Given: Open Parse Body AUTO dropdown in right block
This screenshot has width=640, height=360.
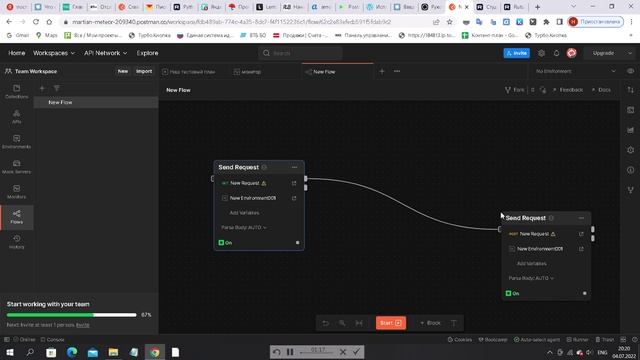Looking at the screenshot, I should (531, 278).
